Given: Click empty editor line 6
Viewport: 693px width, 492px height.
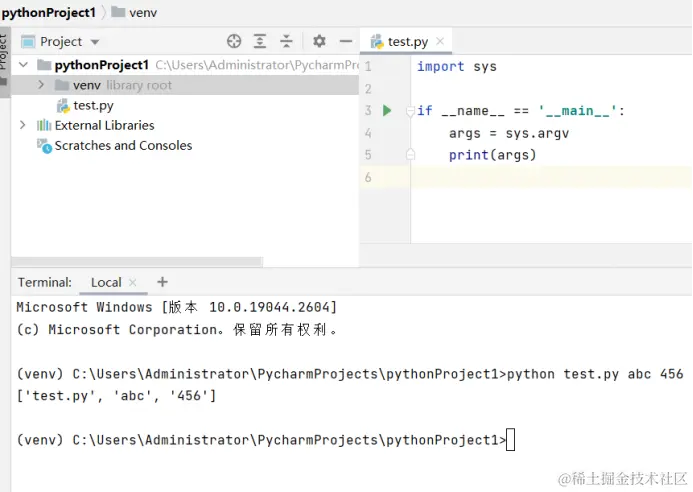Looking at the screenshot, I should (551, 177).
